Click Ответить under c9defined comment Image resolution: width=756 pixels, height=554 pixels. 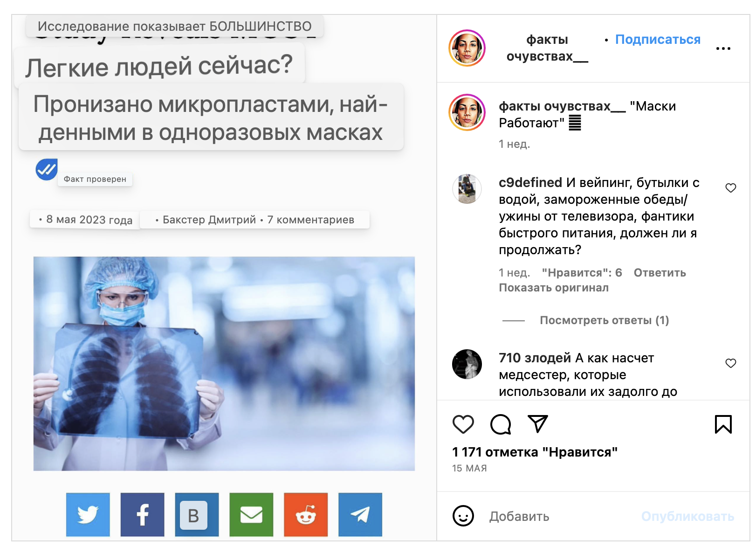tap(660, 273)
